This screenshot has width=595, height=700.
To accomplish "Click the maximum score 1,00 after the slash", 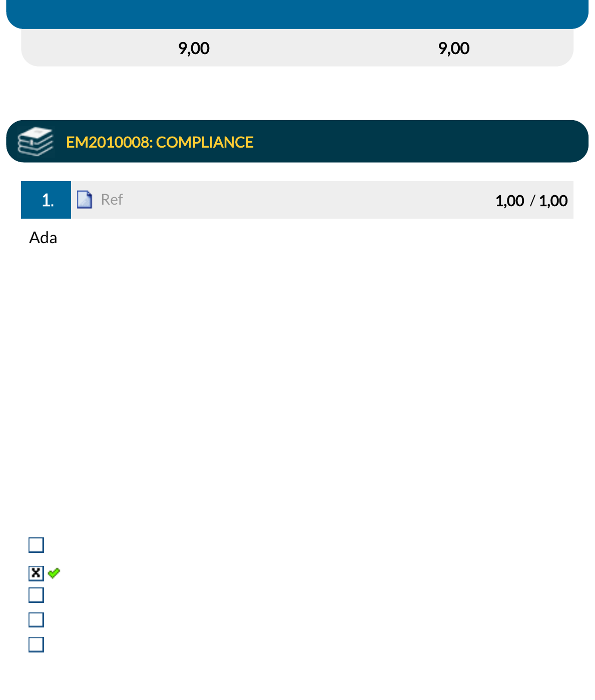I will tap(553, 201).
